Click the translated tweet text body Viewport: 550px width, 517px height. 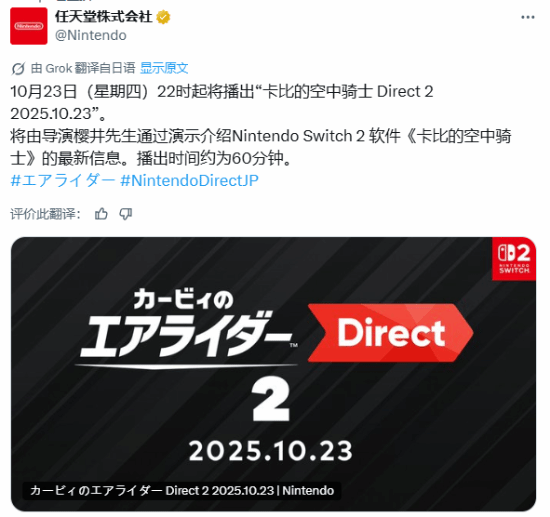point(261,125)
